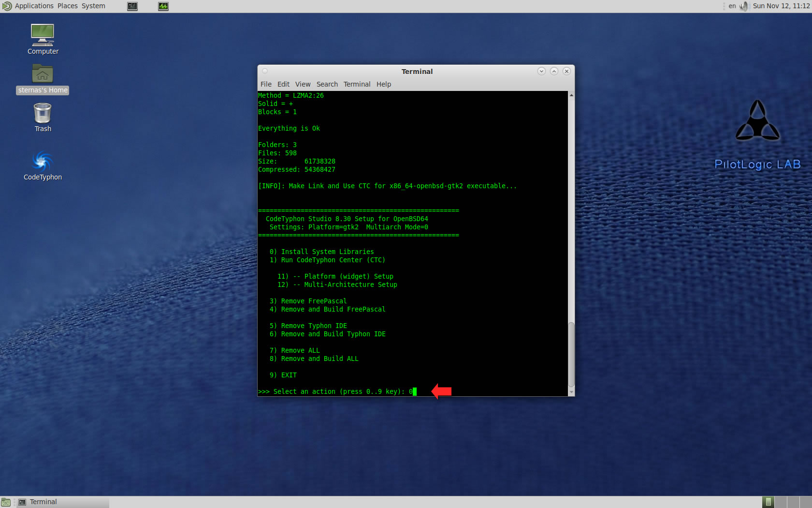Viewport: 812px width, 508px height.
Task: Open sternas's Home folder icon
Action: (43, 79)
